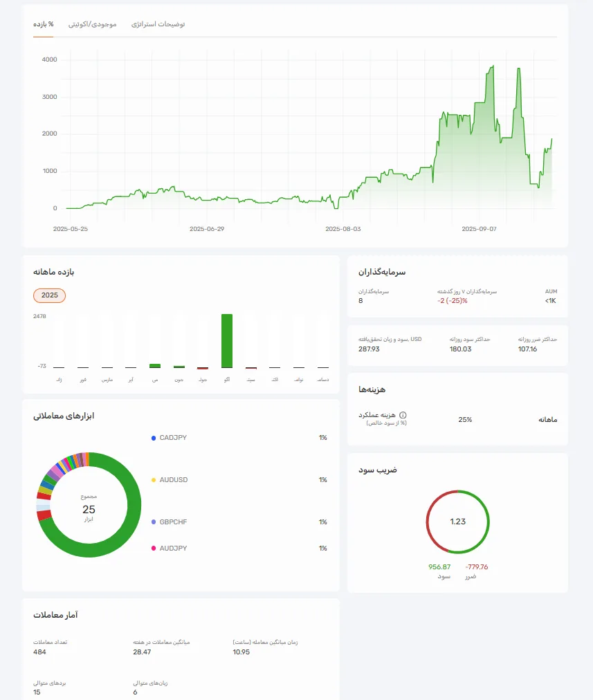Image resolution: width=593 pixels, height=700 pixels.
Task: Click the red July bar
Action: [x=203, y=368]
